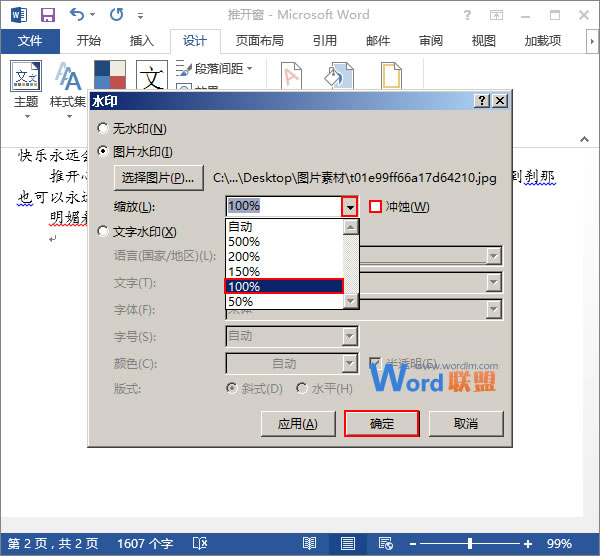Choose 100% in the scale list
600x556 pixels.
(285, 287)
